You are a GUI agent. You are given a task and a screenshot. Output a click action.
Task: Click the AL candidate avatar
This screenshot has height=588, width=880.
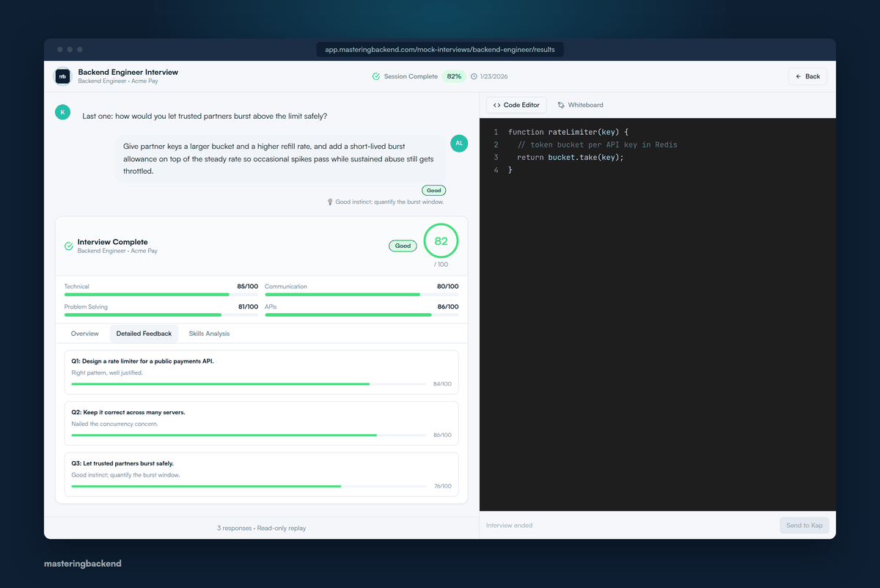pyautogui.click(x=459, y=143)
